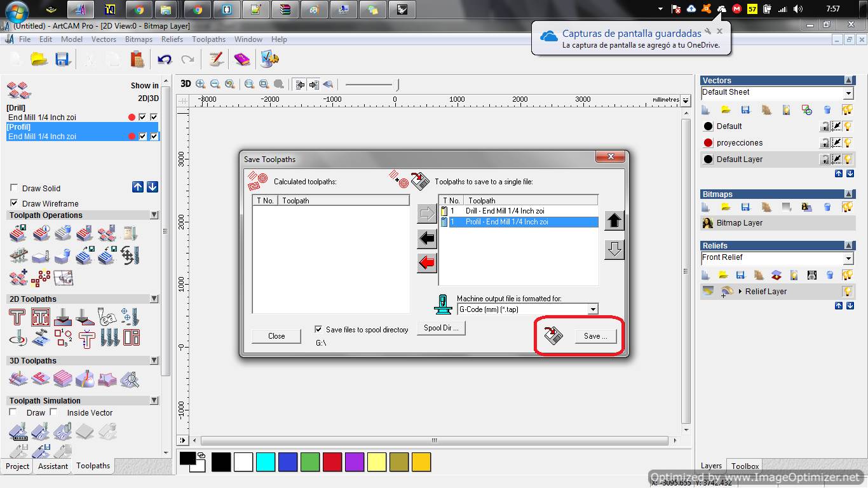The width and height of the screenshot is (868, 488).
Task: Click the Paste clipboard icon in toolbar
Action: 137,59
